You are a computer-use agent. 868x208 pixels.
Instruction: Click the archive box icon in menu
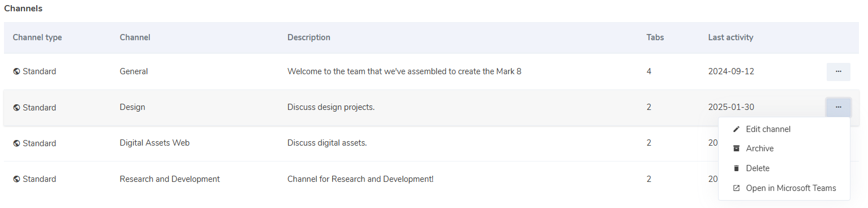coord(736,148)
